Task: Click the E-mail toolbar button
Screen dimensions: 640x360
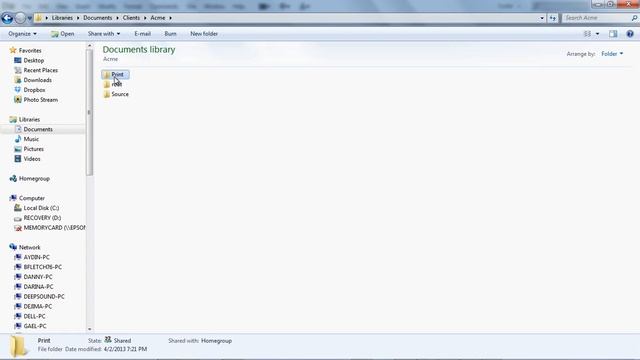Action: click(142, 34)
